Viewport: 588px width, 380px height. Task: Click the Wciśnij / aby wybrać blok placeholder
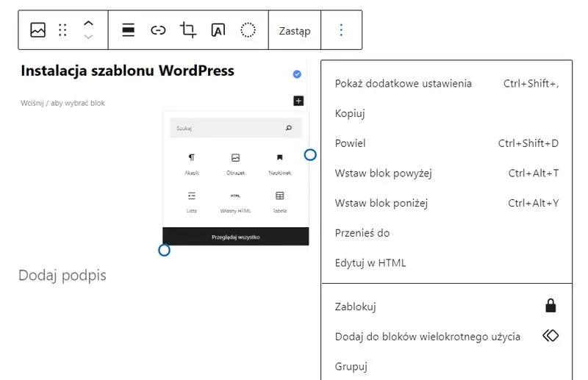pyautogui.click(x=62, y=103)
